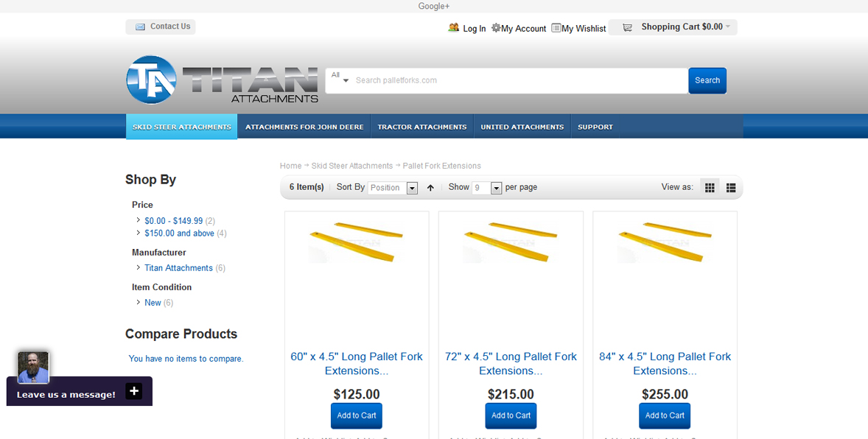Open the Skid Steer Attachments tab
Viewport: 868px width, 439px height.
point(181,127)
